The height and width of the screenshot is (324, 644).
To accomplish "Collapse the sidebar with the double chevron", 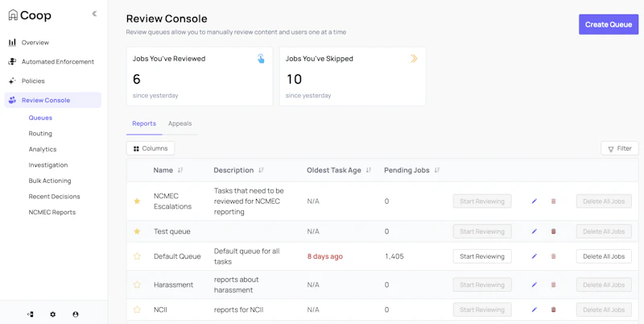I will point(94,14).
